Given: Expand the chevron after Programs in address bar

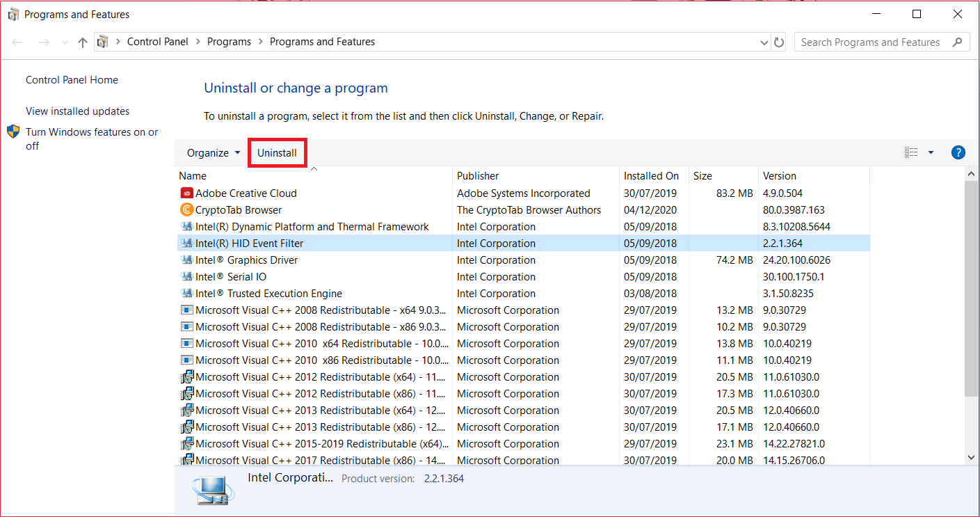Looking at the screenshot, I should click(260, 42).
